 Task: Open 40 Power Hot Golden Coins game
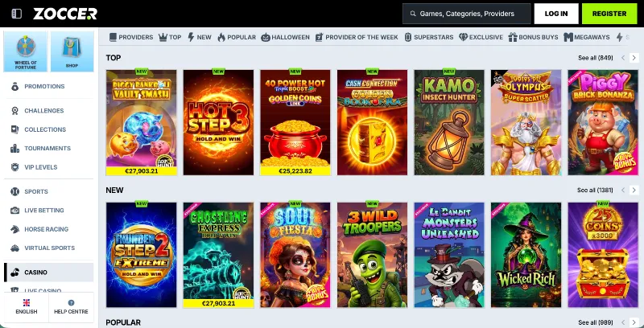295,122
